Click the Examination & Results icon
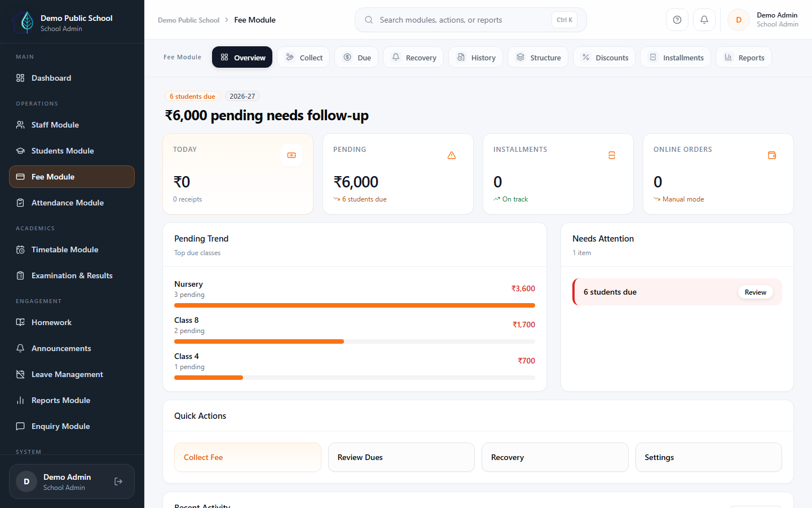The height and width of the screenshot is (508, 812). tap(20, 275)
